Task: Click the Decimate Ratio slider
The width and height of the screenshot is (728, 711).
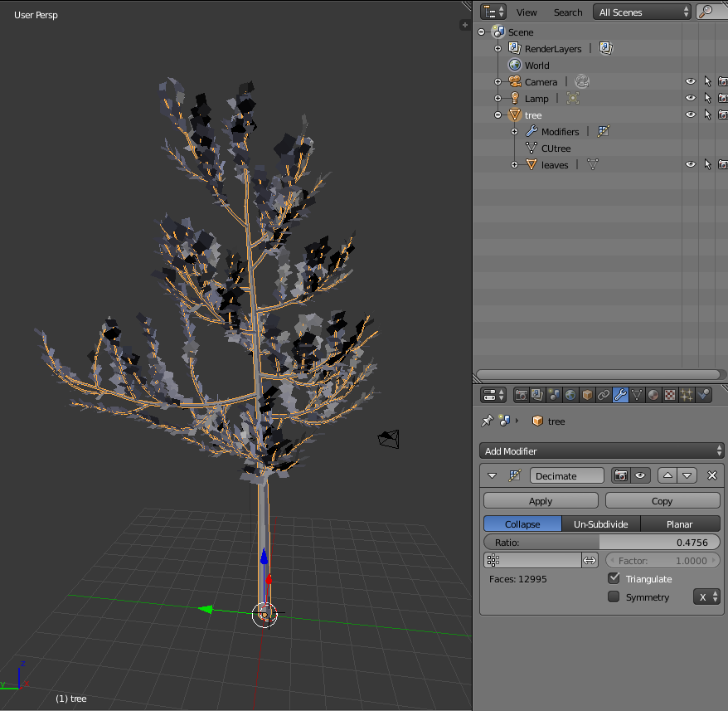Action: point(602,542)
